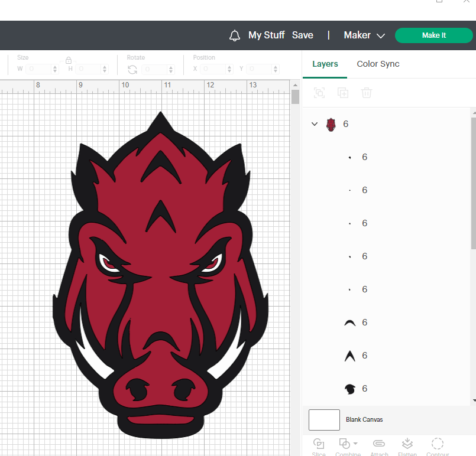The height and width of the screenshot is (456, 476).
Task: Click the Flatten tool icon
Action: click(407, 444)
